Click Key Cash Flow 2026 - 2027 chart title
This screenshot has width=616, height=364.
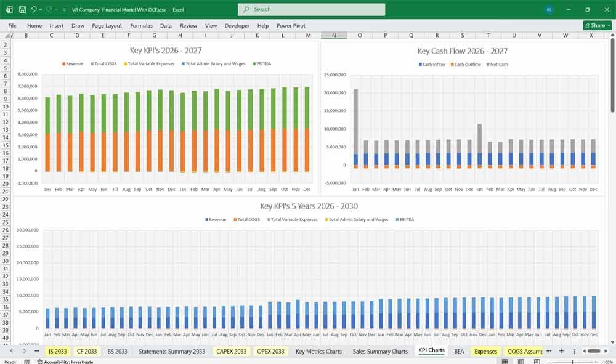point(463,51)
